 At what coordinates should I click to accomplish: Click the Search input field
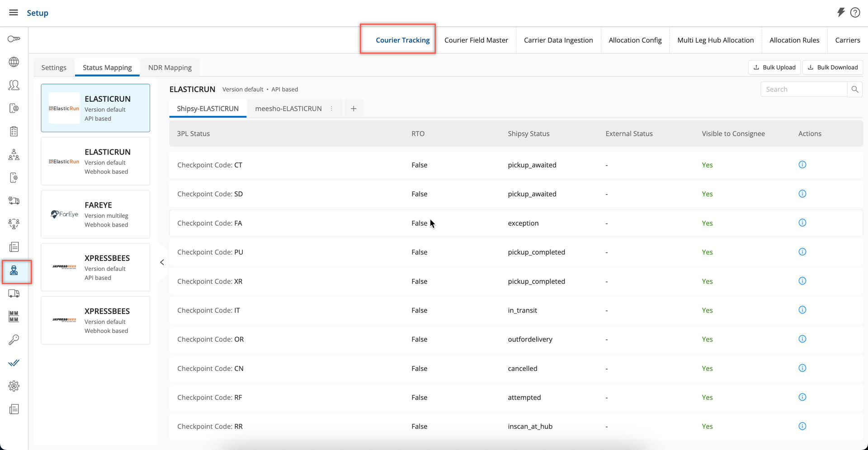(x=803, y=90)
